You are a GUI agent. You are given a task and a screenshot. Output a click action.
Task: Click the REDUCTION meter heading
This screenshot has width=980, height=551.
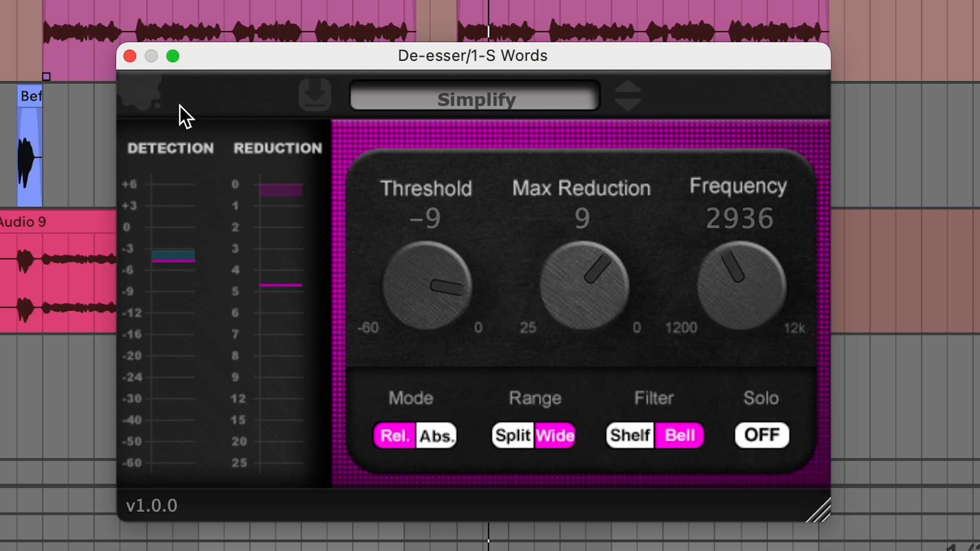pyautogui.click(x=278, y=148)
